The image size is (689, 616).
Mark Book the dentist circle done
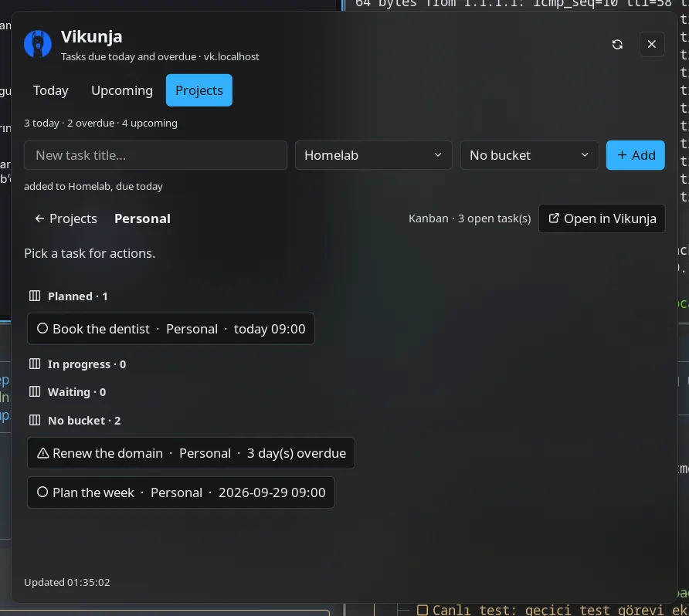42,328
